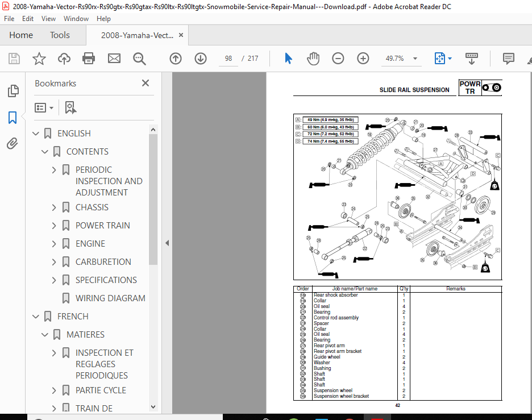This screenshot has width=532, height=420.
Task: Collapse the navigation pane with arrow
Action: pyautogui.click(x=167, y=243)
